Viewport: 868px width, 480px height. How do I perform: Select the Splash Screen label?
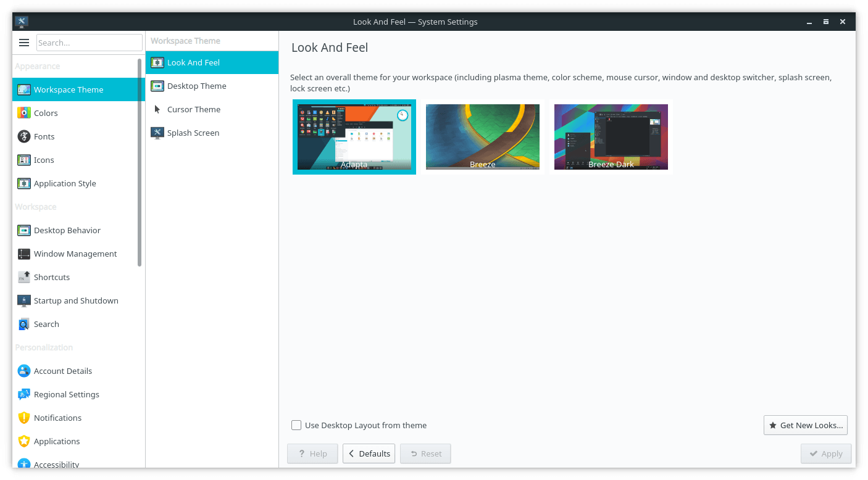tap(193, 133)
